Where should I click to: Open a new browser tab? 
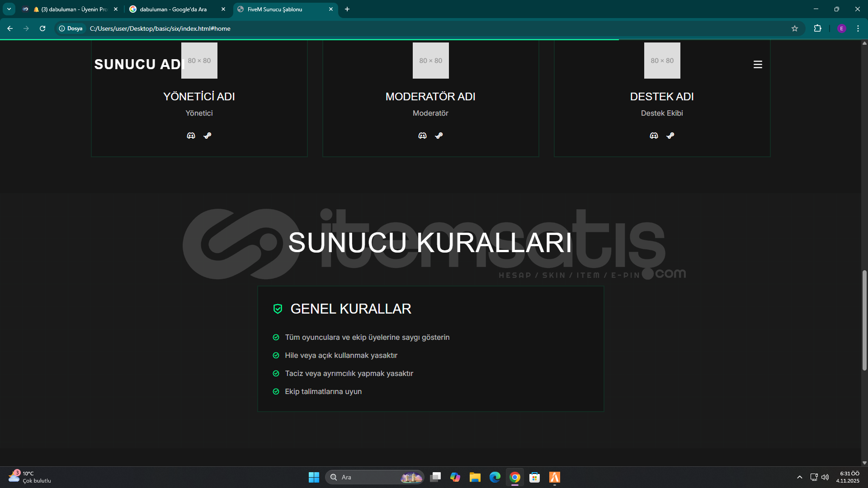pyautogui.click(x=347, y=9)
